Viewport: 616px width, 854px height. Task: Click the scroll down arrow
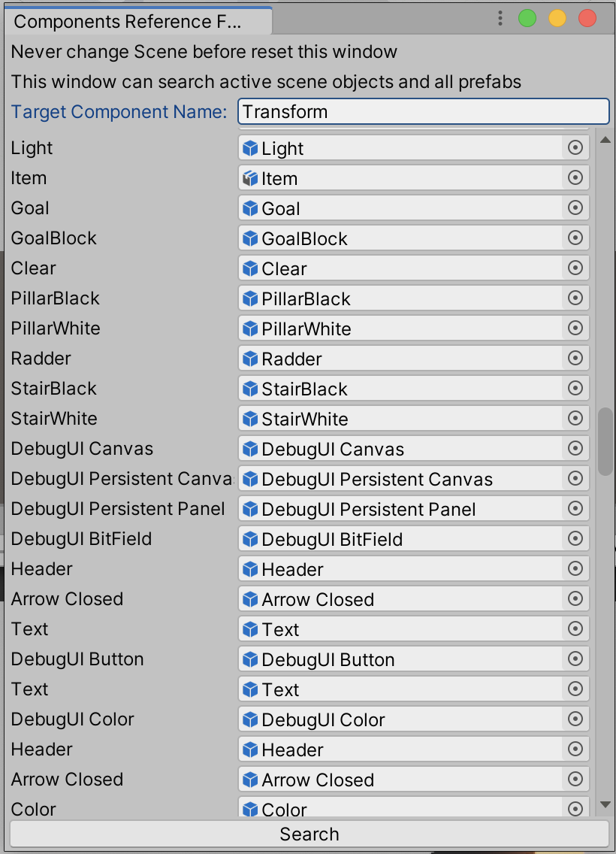(x=605, y=804)
